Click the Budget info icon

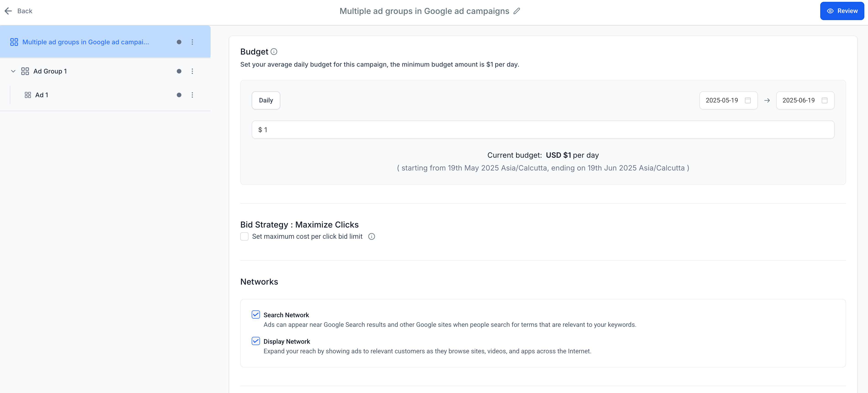[x=274, y=52]
